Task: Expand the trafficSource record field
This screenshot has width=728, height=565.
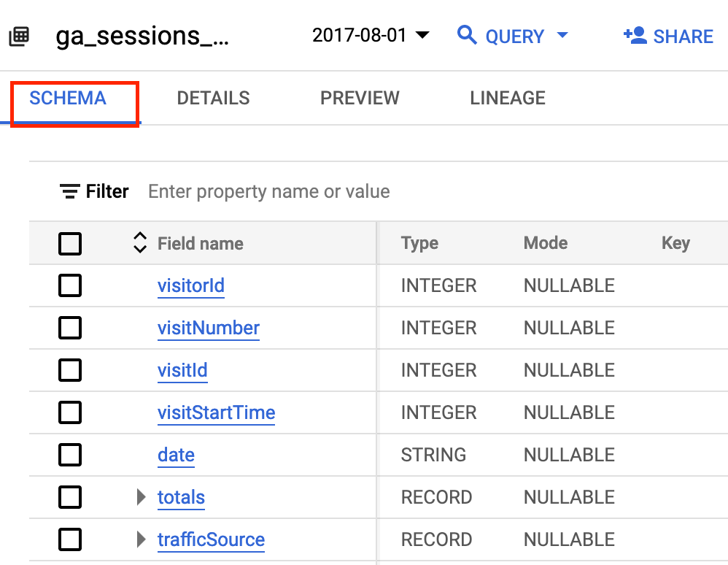Action: [140, 539]
